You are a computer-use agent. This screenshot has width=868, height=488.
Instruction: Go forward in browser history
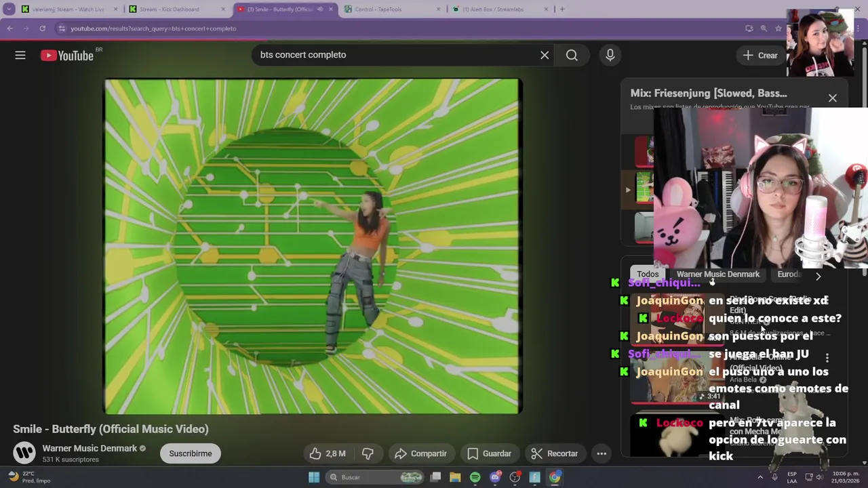pyautogui.click(x=26, y=28)
